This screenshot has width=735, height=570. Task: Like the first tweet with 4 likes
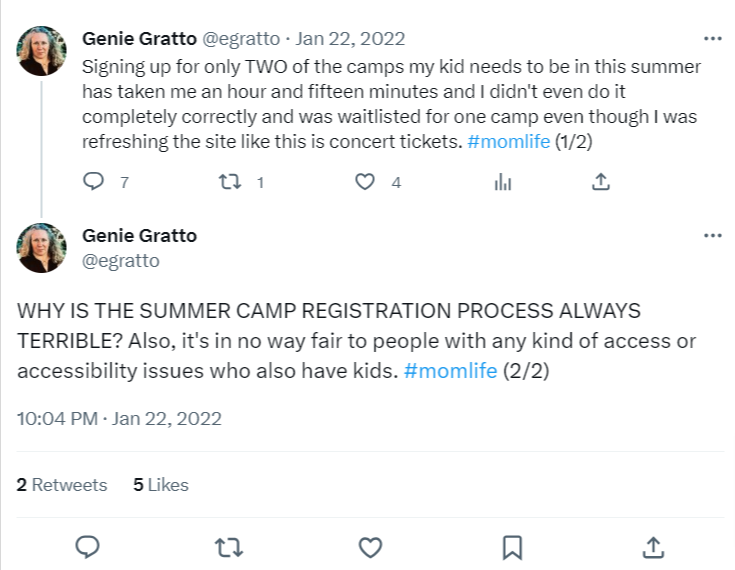pyautogui.click(x=366, y=182)
